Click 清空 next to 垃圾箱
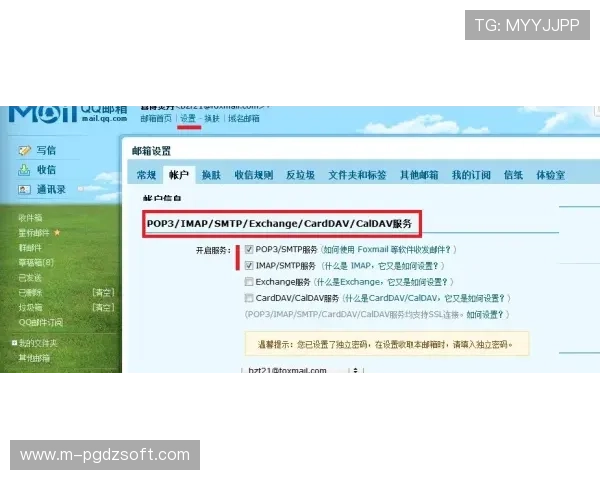Screen dimensions: 600x480 (103, 307)
